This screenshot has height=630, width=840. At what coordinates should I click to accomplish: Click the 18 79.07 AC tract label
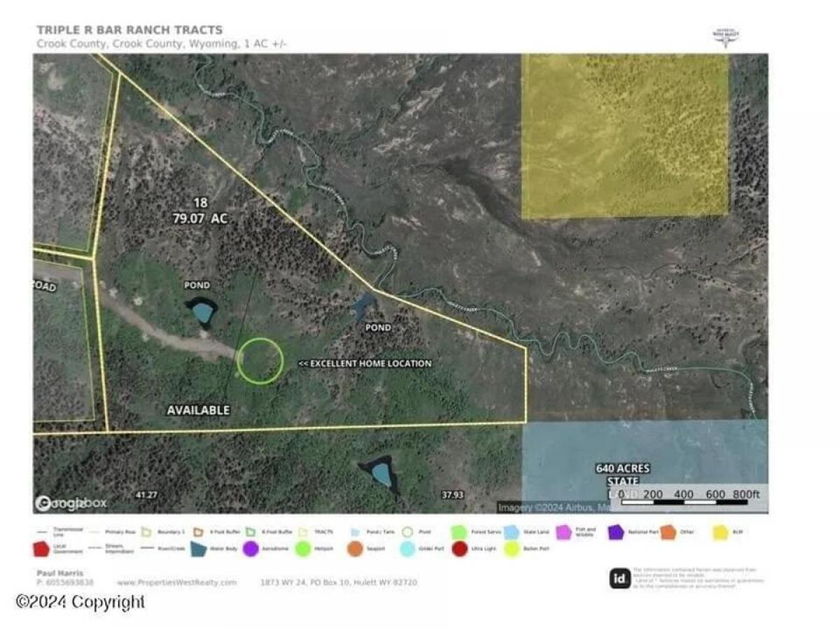pos(199,211)
